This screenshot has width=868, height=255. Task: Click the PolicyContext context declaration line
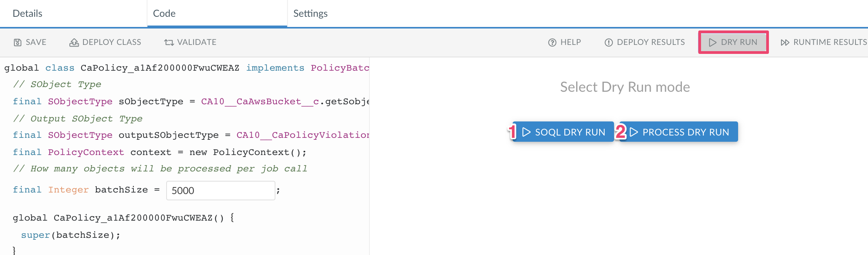pyautogui.click(x=159, y=152)
